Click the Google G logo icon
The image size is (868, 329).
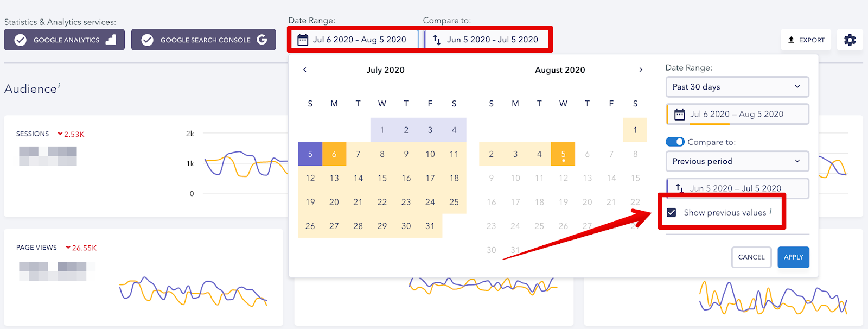point(262,40)
